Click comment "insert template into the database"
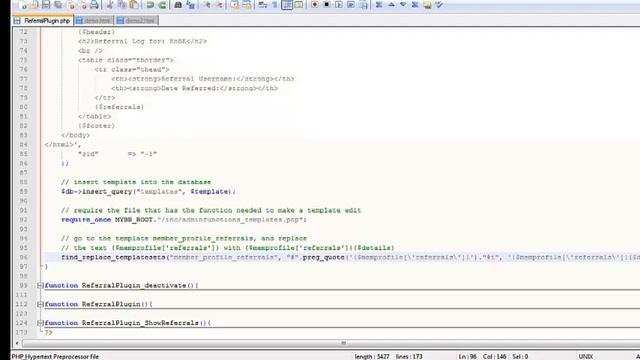Image resolution: width=640 pixels, height=360 pixels. (136, 182)
